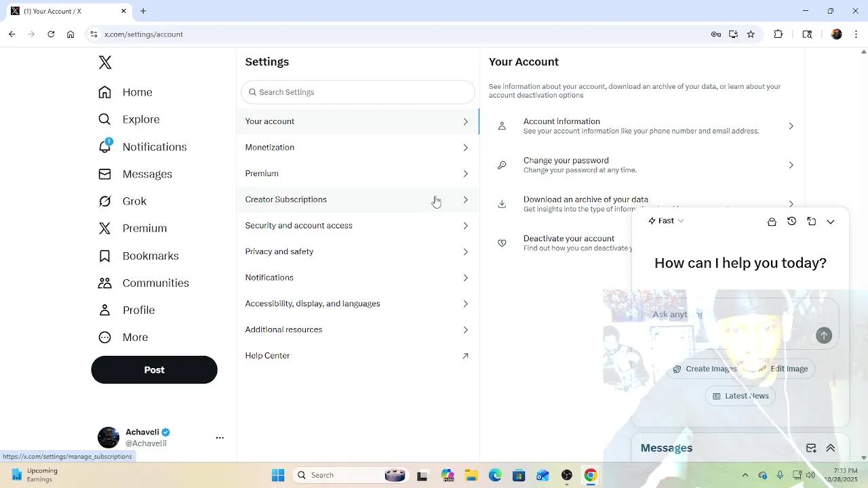868x488 pixels.
Task: Open Additional resources settings
Action: (x=357, y=329)
